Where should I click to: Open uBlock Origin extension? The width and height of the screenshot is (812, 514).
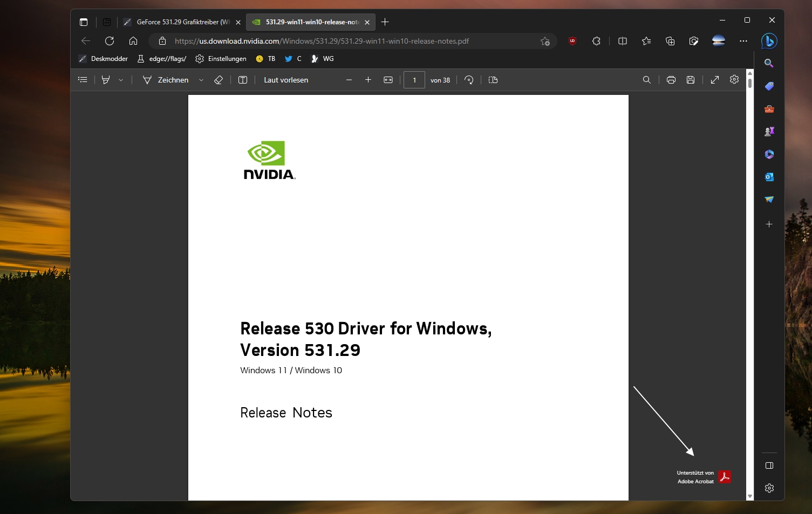point(572,41)
